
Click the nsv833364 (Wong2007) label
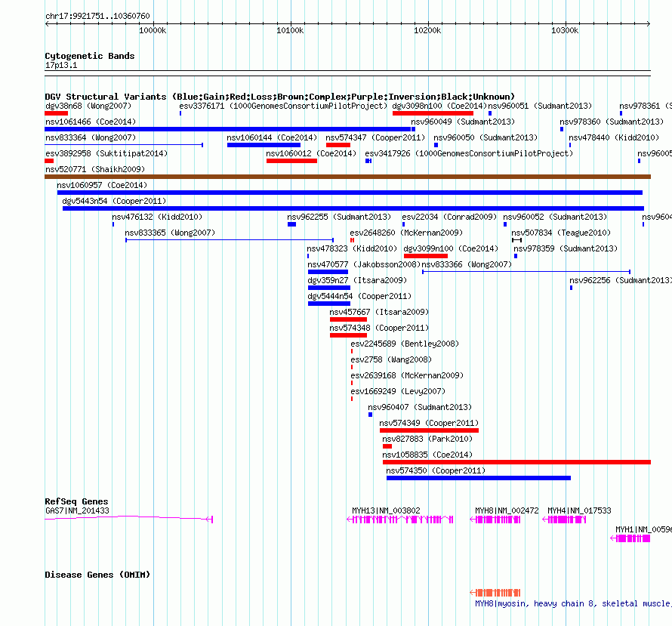coord(91,137)
